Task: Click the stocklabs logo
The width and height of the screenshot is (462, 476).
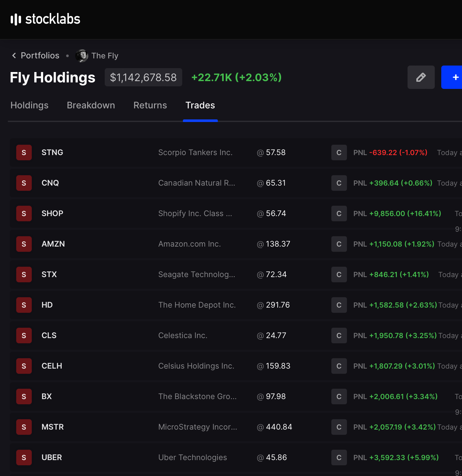Action: pyautogui.click(x=45, y=19)
